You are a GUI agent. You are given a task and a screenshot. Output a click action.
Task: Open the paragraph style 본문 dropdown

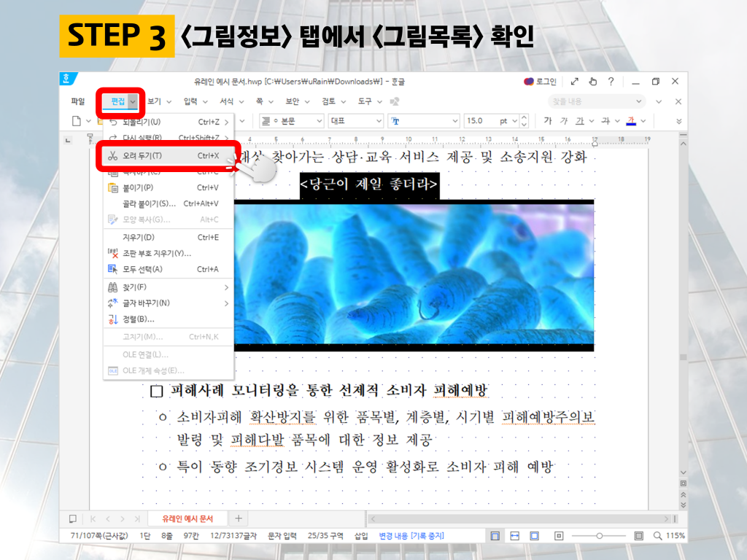tap(292, 121)
